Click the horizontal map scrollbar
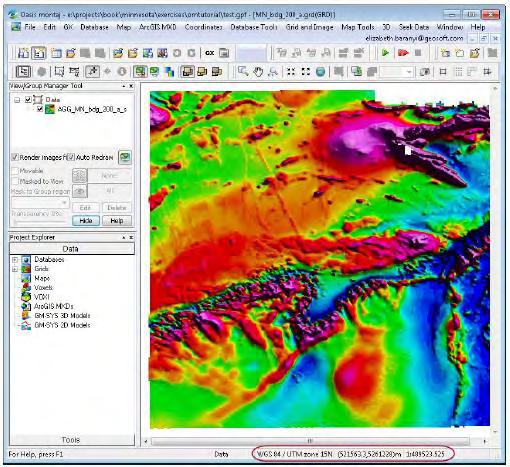 point(310,441)
